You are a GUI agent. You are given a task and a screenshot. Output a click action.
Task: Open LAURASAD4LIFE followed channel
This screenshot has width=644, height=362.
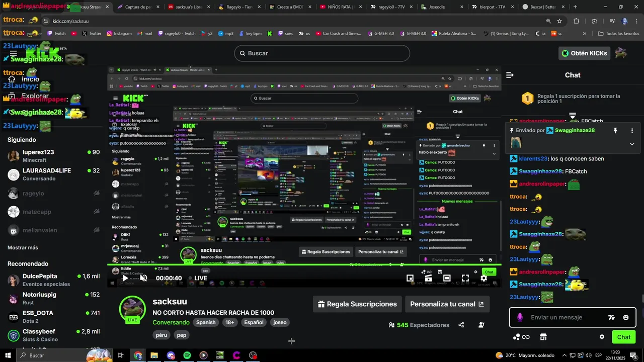pyautogui.click(x=53, y=174)
